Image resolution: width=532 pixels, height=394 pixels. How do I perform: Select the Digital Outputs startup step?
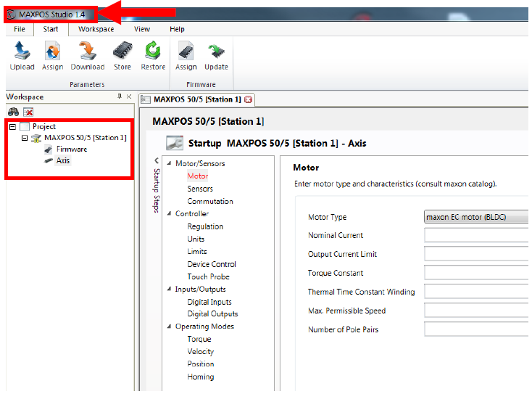212,314
